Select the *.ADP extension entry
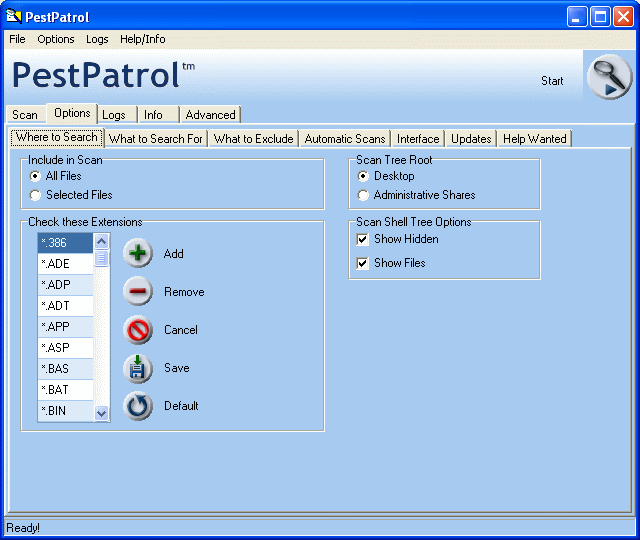640x540 pixels. (x=65, y=284)
